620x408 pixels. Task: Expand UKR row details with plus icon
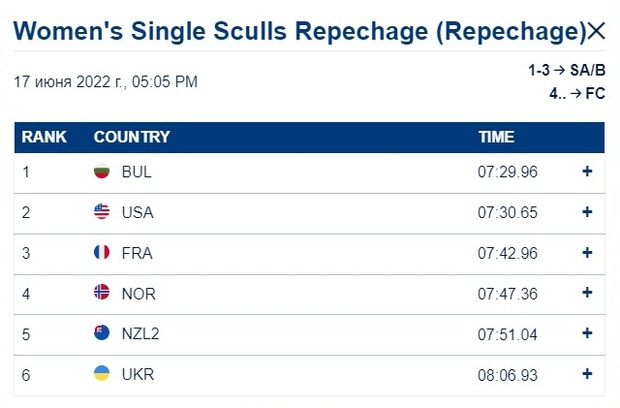coord(587,374)
